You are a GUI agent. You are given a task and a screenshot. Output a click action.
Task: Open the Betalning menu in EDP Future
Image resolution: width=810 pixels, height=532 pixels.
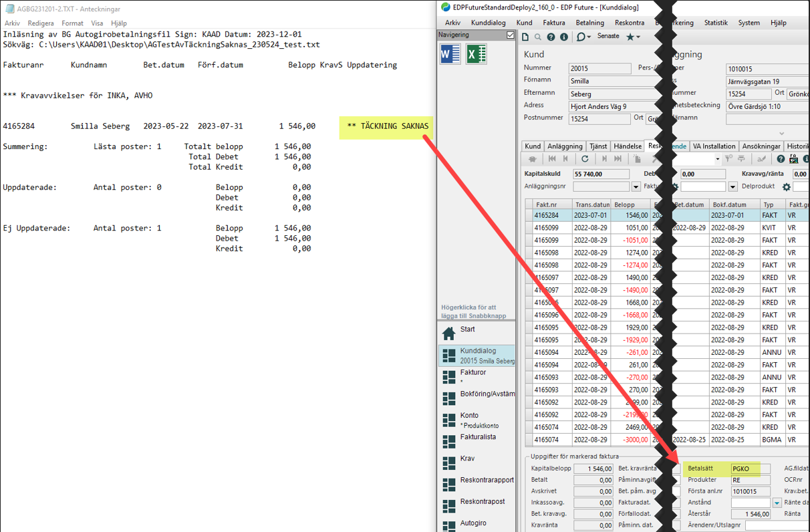[x=590, y=23]
